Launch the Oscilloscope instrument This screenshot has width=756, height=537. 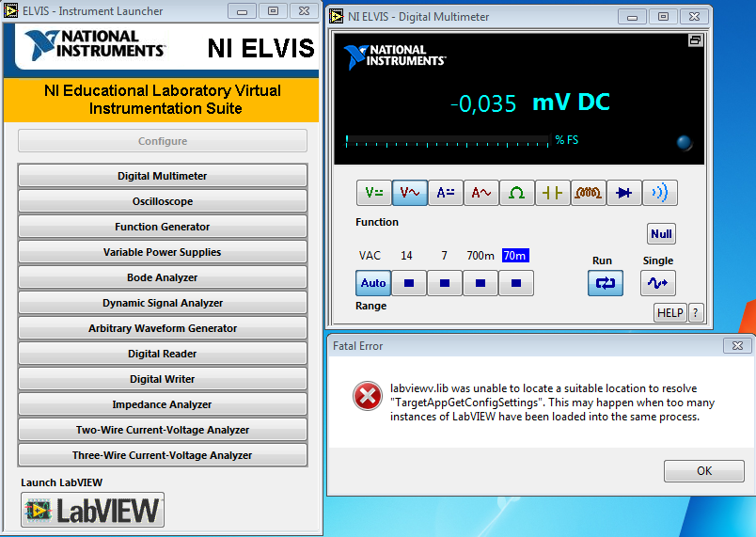click(x=163, y=201)
